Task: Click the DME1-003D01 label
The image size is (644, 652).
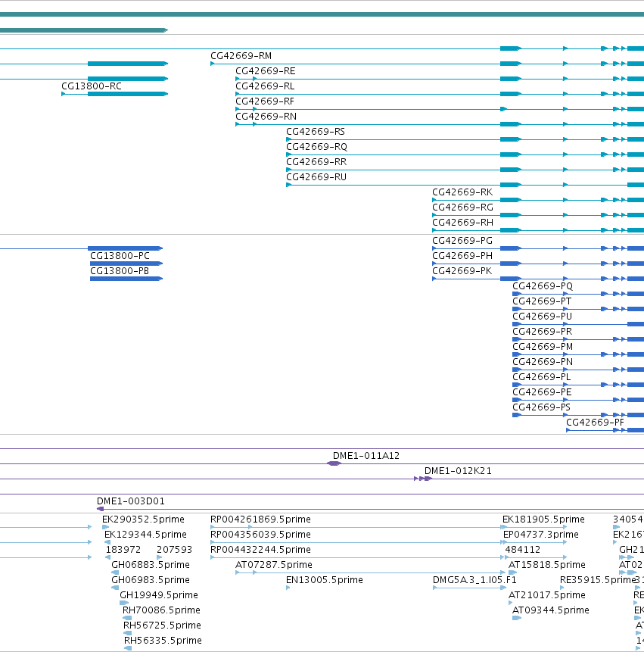Action: click(131, 501)
